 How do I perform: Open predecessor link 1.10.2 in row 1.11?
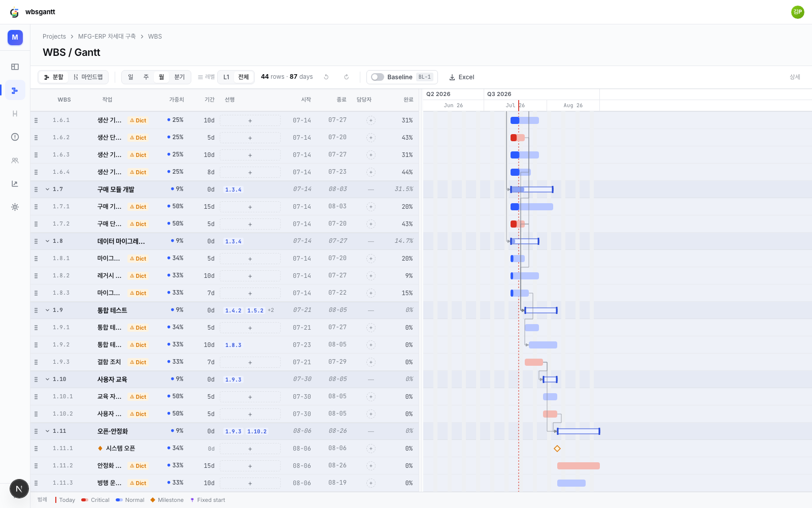pos(257,431)
